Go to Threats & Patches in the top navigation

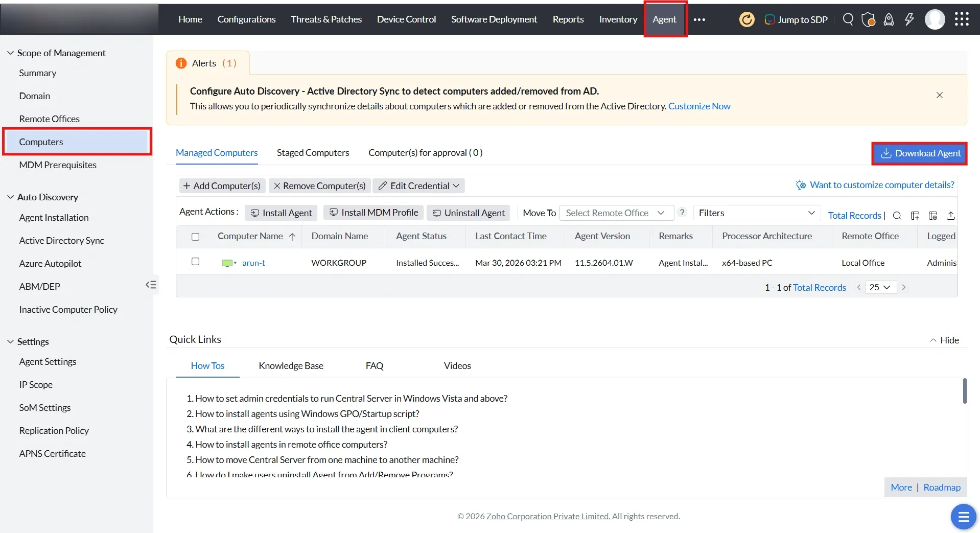[x=326, y=19]
